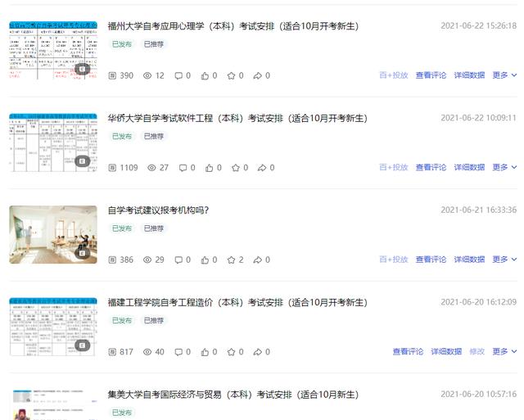The width and height of the screenshot is (524, 420).
Task: Click 已推荐 tag on 福州大学 article
Action: tap(154, 44)
